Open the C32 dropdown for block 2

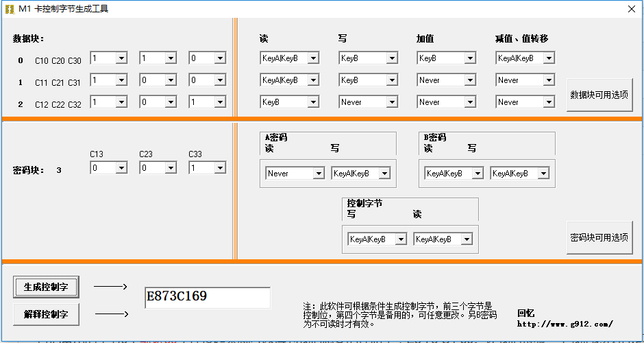tap(220, 102)
